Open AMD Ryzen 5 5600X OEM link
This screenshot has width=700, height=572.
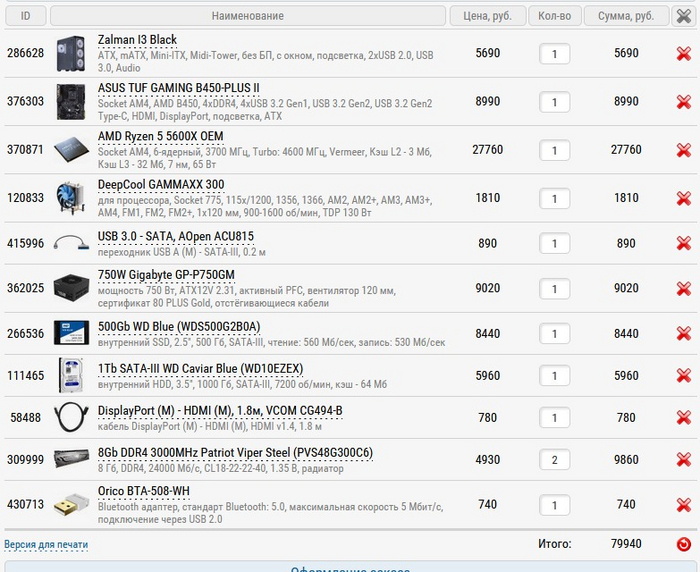pyautogui.click(x=160, y=136)
